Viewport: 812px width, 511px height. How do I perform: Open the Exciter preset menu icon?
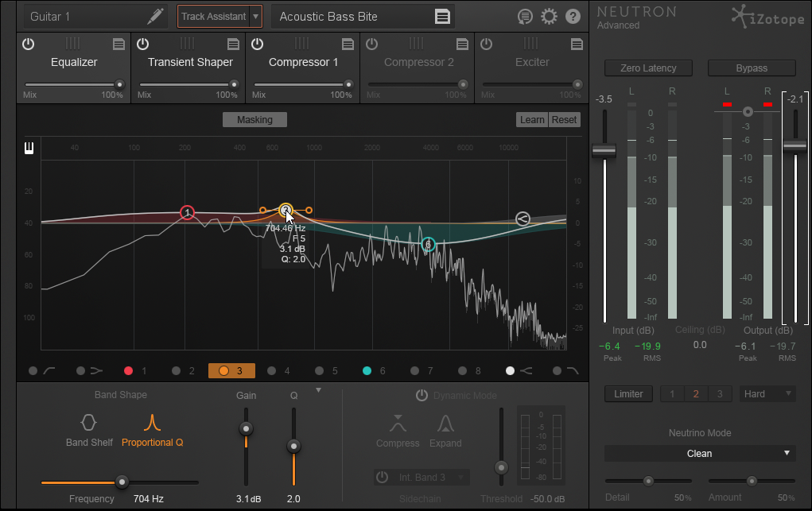[x=577, y=45]
